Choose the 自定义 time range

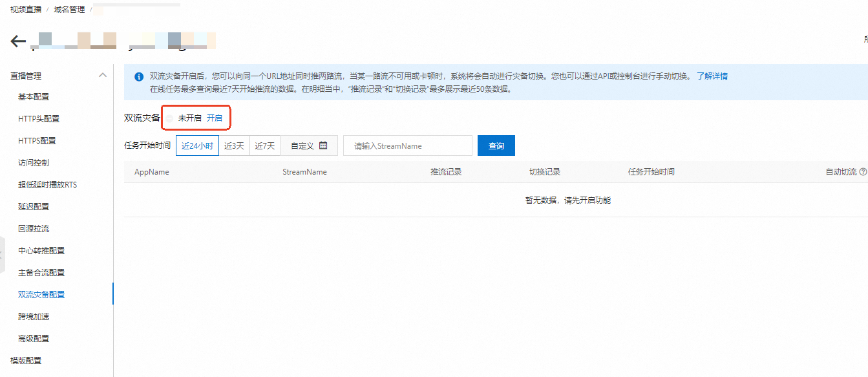point(309,145)
